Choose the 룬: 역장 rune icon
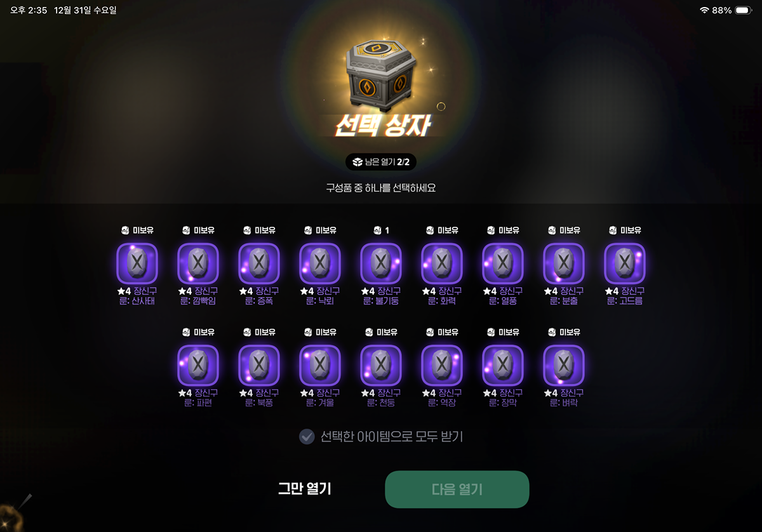 [x=442, y=365]
